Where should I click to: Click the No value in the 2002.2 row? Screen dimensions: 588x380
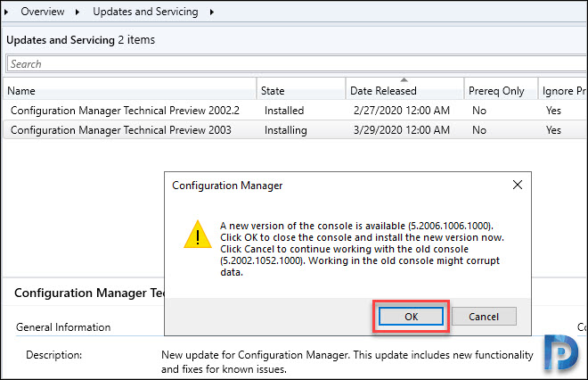[479, 111]
